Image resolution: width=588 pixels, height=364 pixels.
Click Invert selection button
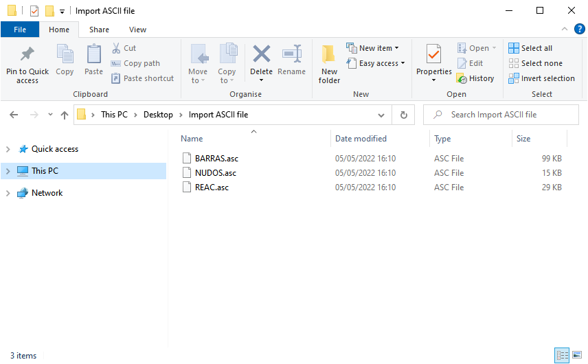pyautogui.click(x=541, y=78)
